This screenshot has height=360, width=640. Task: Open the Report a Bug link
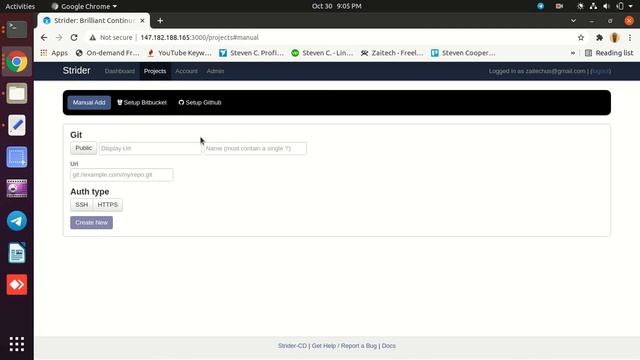coord(359,346)
